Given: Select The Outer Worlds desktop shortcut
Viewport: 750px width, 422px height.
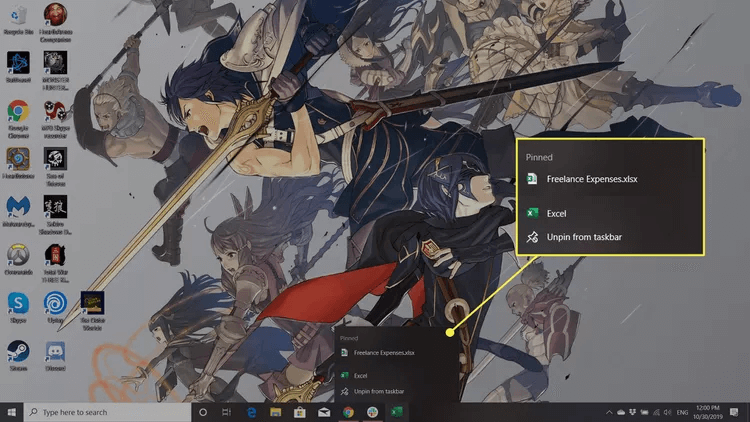Looking at the screenshot, I should 92,311.
